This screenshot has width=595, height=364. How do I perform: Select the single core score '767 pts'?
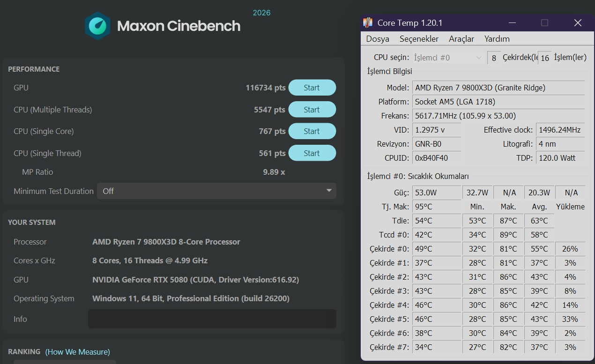pyautogui.click(x=272, y=131)
